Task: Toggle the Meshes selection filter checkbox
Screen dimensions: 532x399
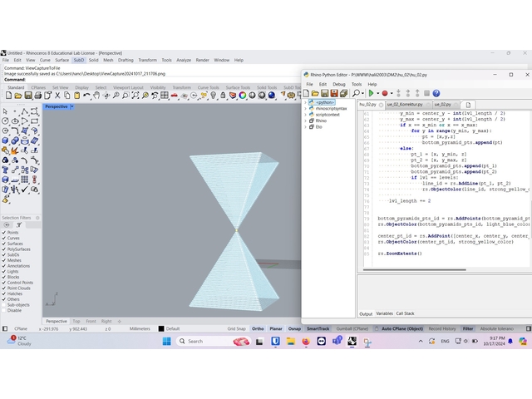Action: pyautogui.click(x=4, y=260)
